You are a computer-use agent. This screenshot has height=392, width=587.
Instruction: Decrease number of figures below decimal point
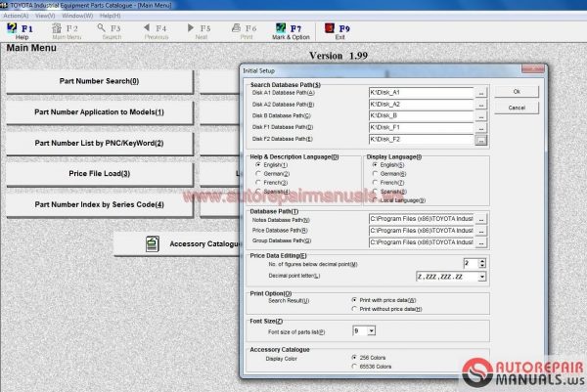(x=482, y=266)
